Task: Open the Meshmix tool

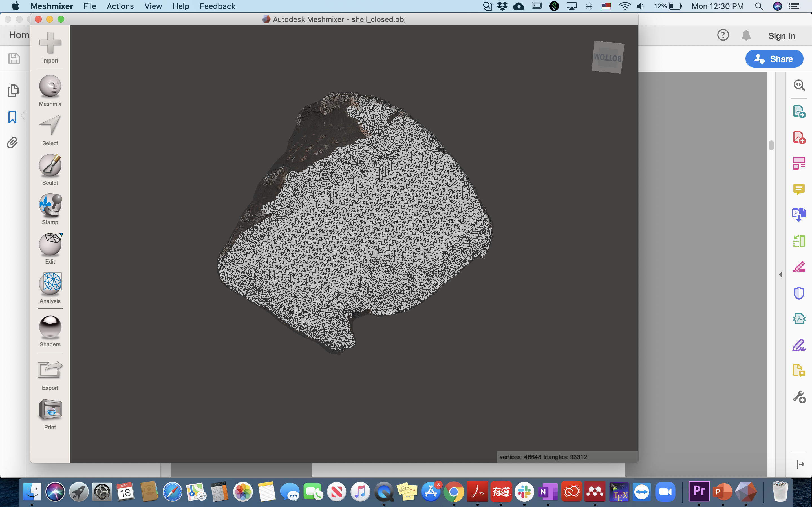Action: tap(50, 86)
